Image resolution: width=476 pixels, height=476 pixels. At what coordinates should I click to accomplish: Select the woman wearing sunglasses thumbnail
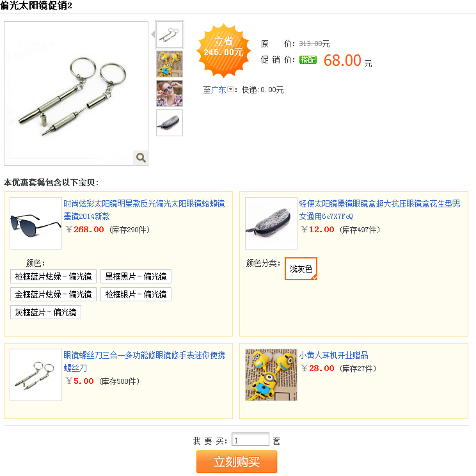click(x=170, y=93)
